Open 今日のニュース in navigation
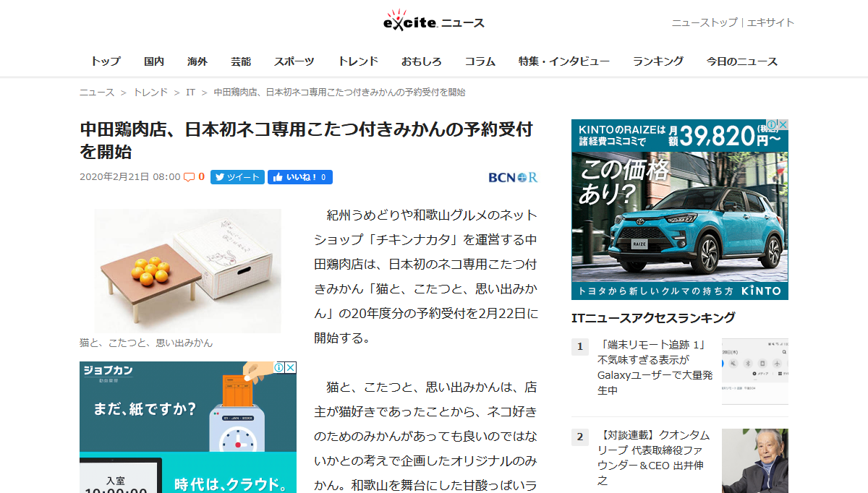 741,61
